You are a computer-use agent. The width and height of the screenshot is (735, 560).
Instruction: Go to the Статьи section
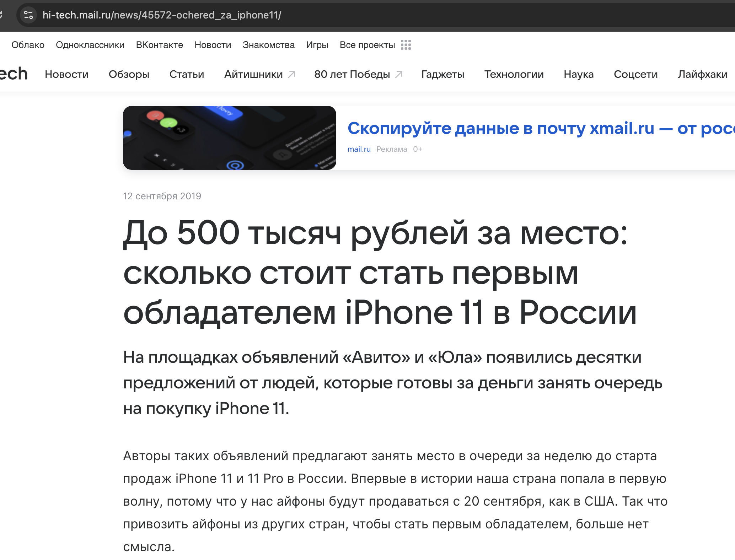(187, 74)
